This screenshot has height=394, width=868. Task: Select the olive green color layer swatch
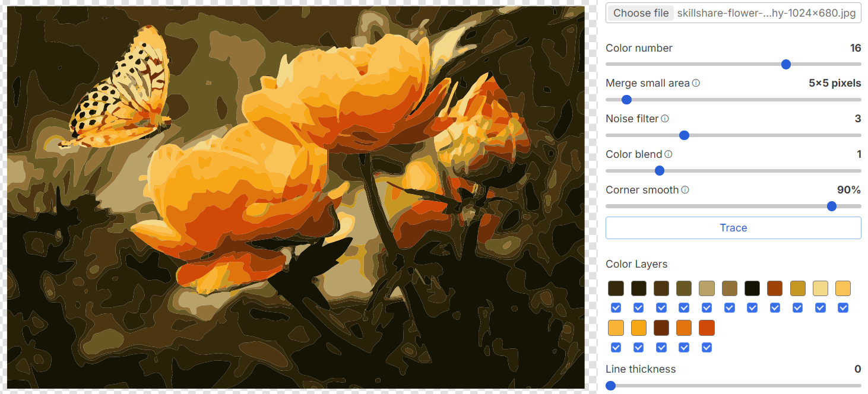684,288
